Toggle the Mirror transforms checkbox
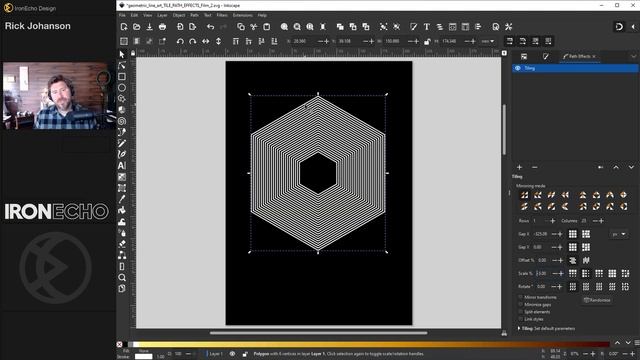This screenshot has height=360, width=640. click(x=520, y=297)
